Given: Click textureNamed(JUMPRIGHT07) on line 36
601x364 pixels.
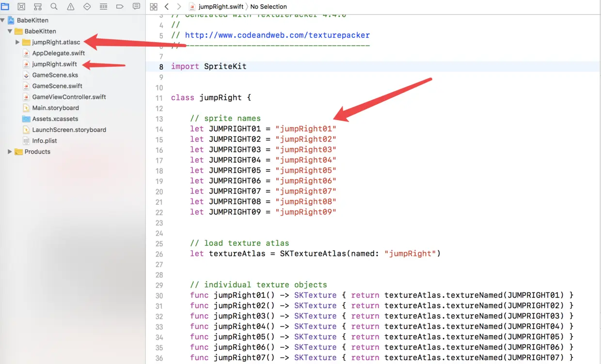Looking at the screenshot, I should coord(505,358).
